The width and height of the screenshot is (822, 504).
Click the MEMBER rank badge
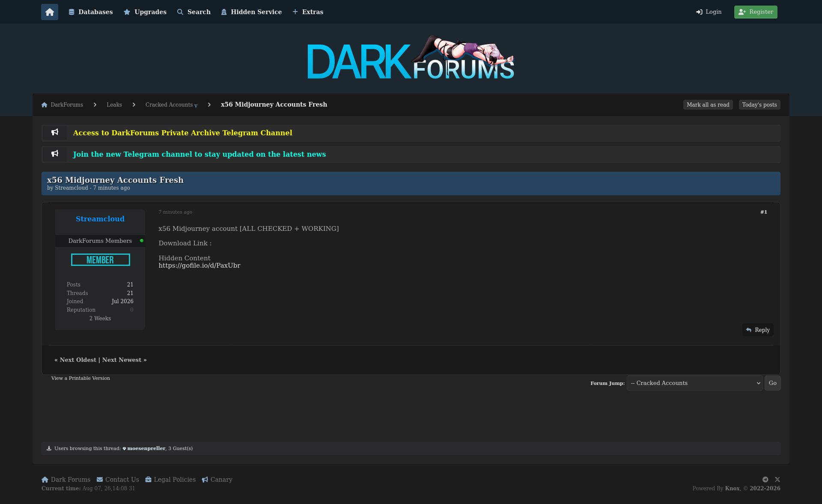click(x=101, y=260)
